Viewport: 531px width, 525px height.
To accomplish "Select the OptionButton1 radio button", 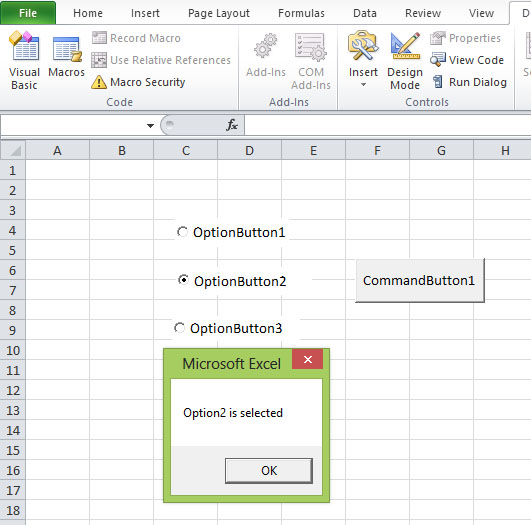I will point(183,232).
